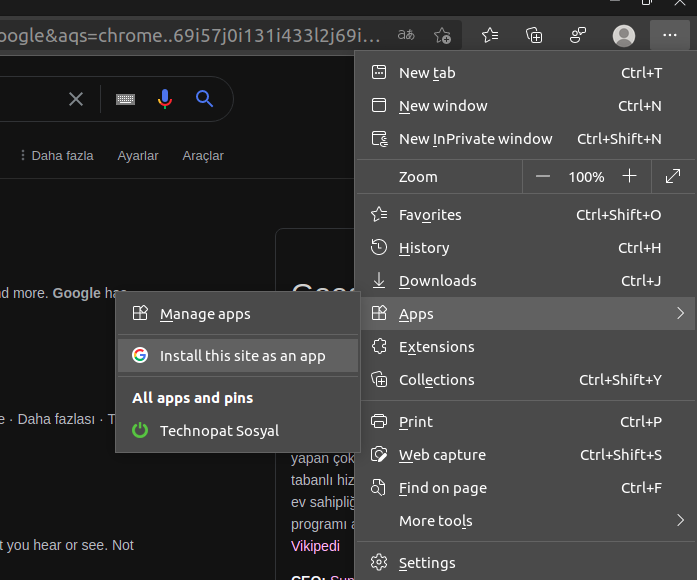Open Ayarlar on the Google page

point(138,156)
